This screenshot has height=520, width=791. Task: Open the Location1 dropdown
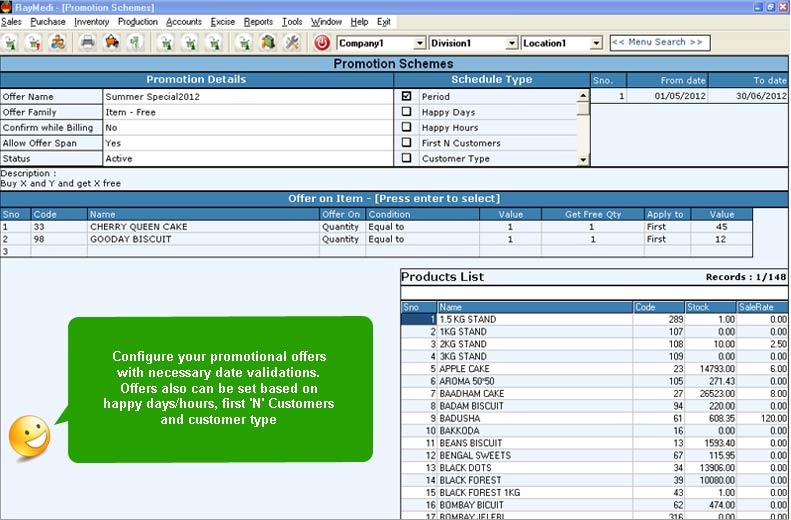point(596,43)
